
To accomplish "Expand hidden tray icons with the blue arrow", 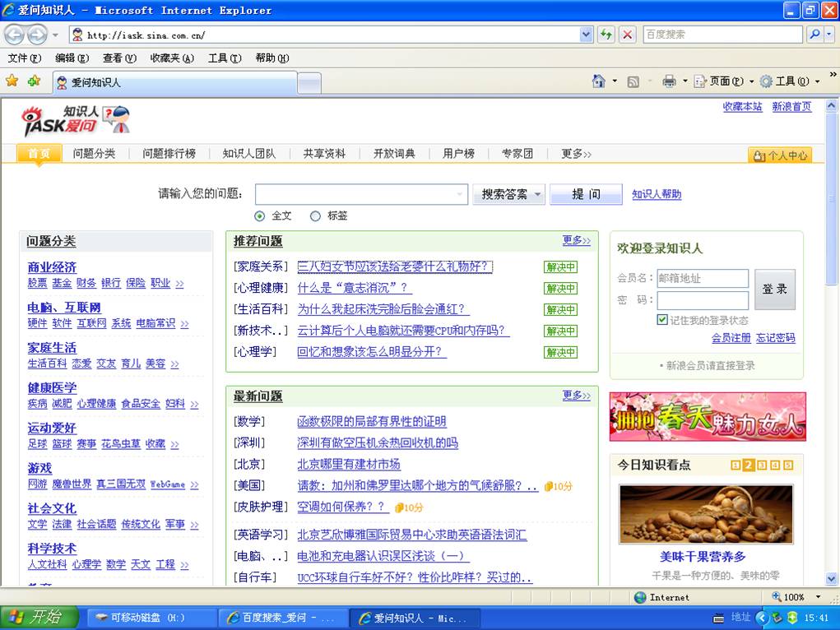I will [762, 618].
